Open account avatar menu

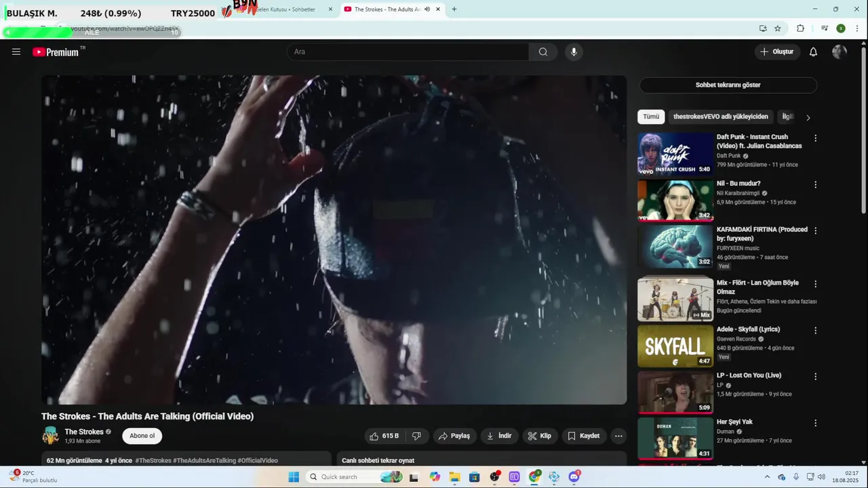pyautogui.click(x=840, y=52)
